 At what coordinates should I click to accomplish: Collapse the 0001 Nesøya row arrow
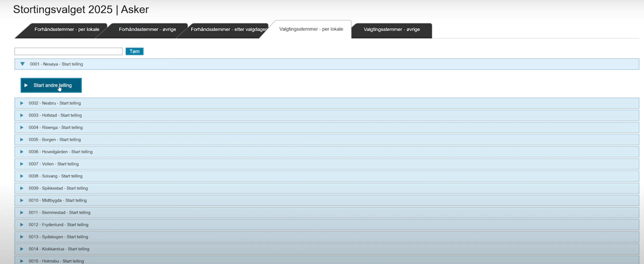pos(22,64)
